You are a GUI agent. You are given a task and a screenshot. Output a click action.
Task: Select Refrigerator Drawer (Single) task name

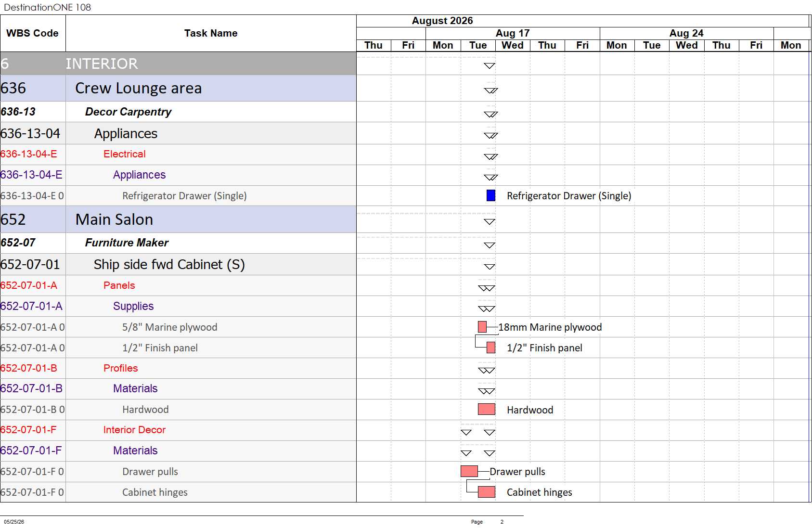(184, 196)
